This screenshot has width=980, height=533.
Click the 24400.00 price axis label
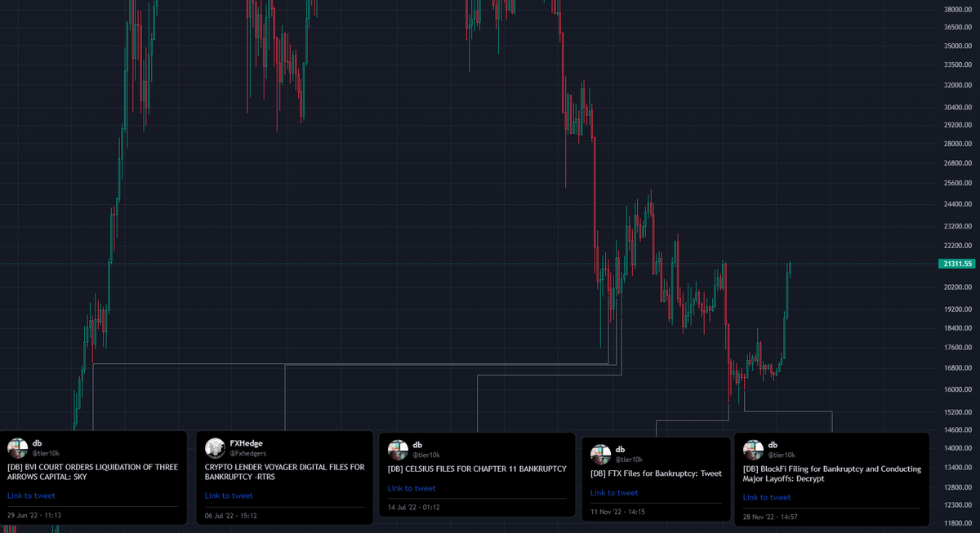tap(957, 205)
